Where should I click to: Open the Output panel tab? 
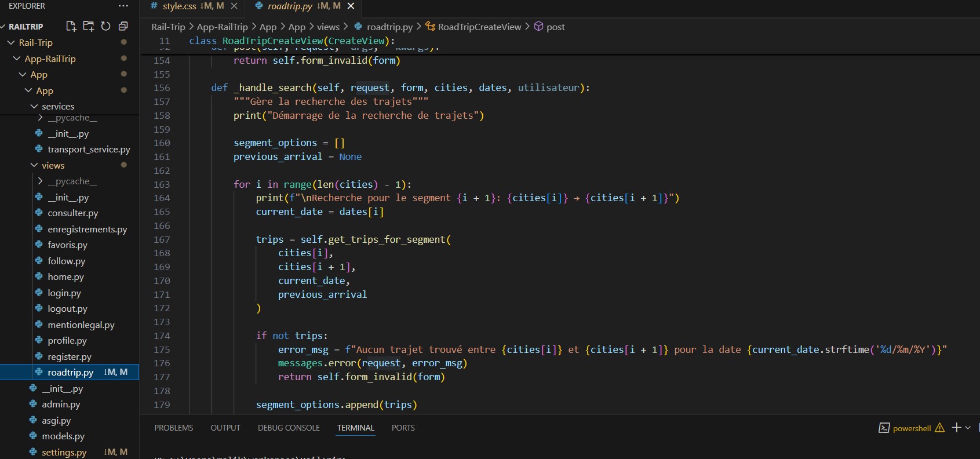pos(225,428)
